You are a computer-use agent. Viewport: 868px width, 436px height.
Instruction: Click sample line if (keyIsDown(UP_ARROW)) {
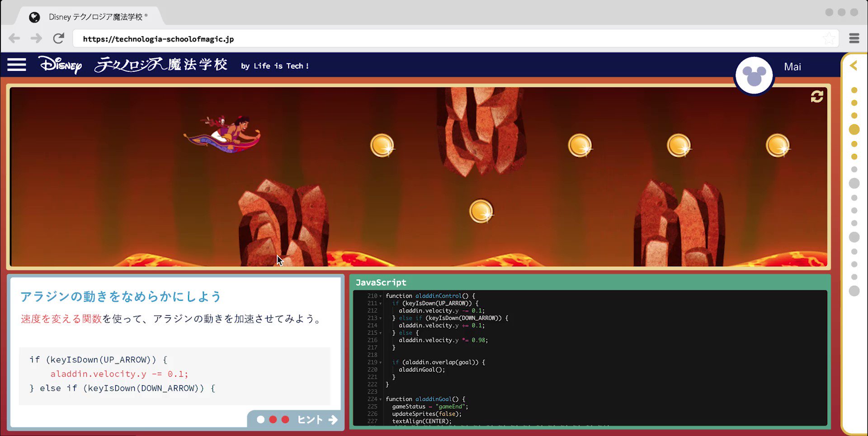coord(99,360)
